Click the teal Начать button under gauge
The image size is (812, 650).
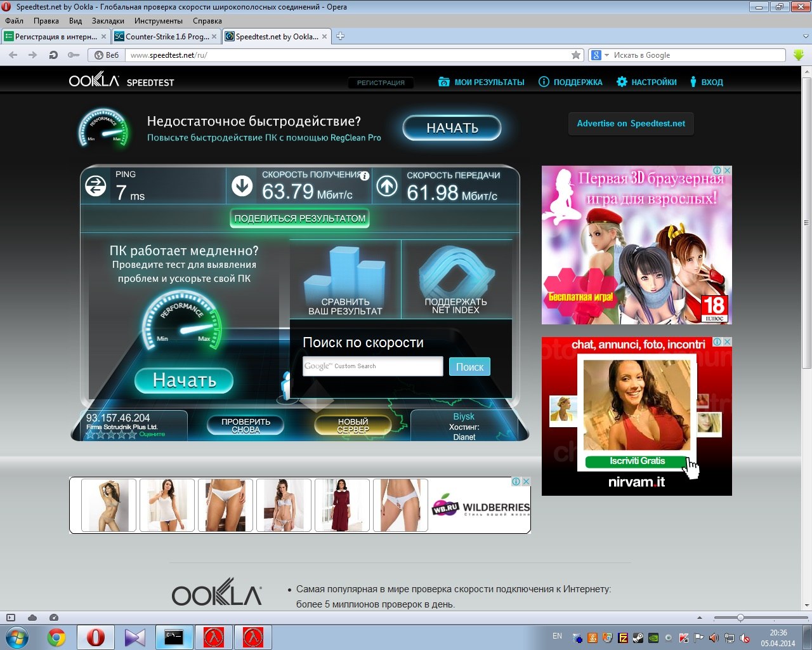click(184, 380)
